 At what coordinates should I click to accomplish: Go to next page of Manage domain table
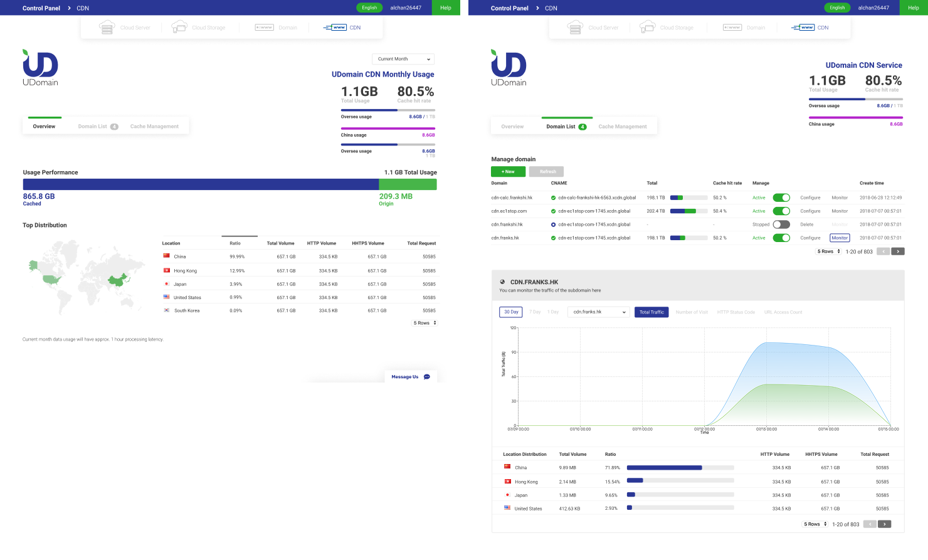(x=898, y=251)
